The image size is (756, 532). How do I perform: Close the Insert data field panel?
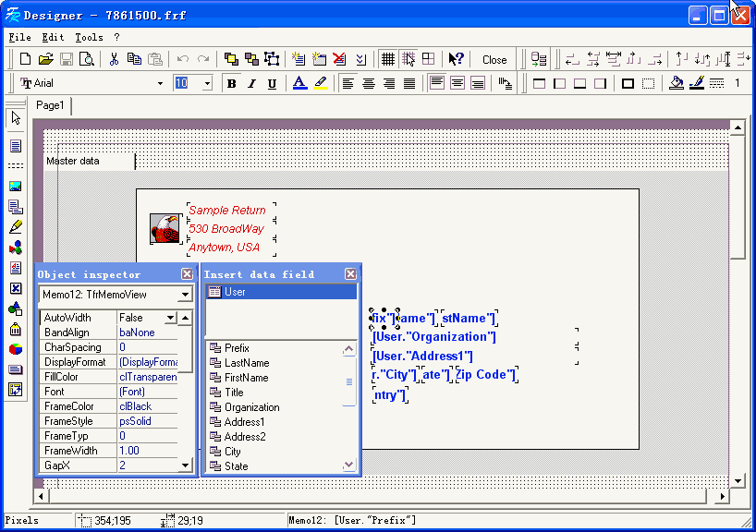tap(350, 274)
